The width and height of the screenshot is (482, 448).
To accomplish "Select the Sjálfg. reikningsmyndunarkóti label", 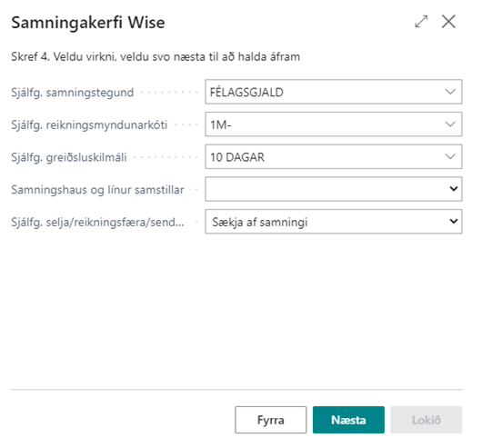I will pos(89,125).
